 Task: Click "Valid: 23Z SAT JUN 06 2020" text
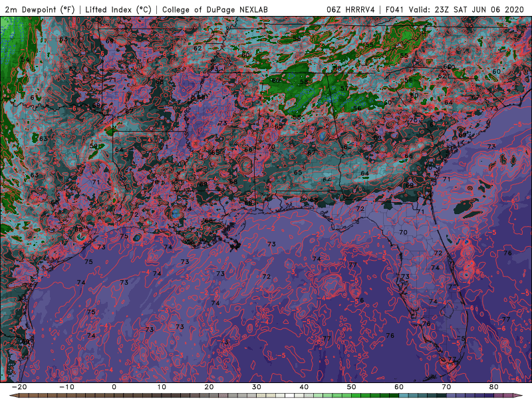coord(467,9)
